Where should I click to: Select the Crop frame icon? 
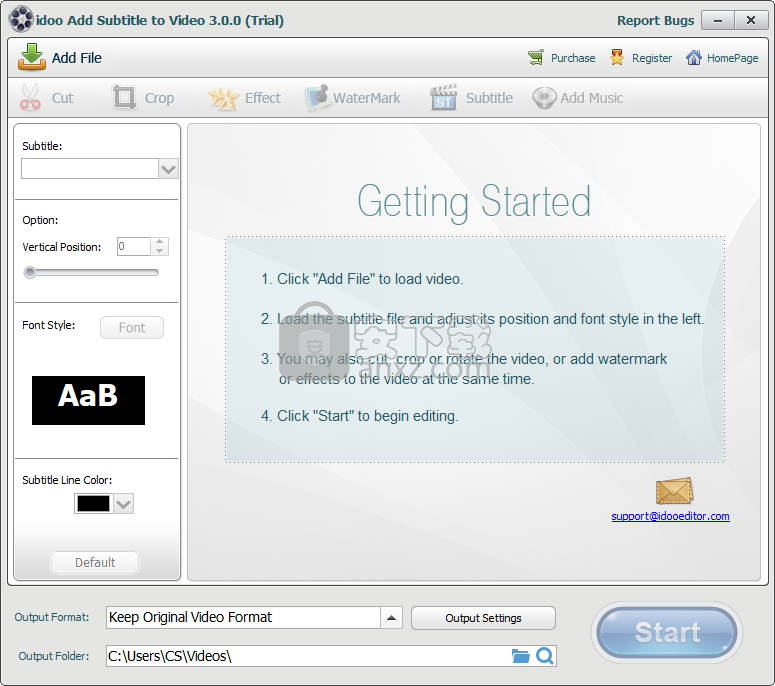coord(124,97)
